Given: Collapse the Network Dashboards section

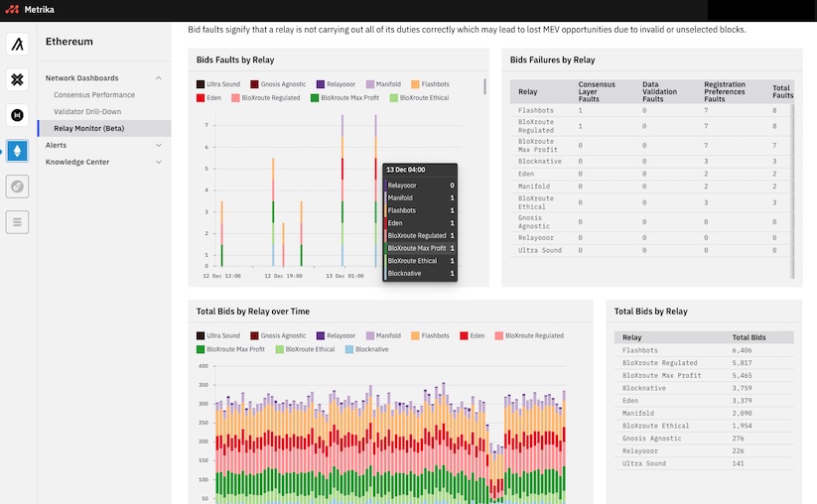Looking at the screenshot, I should click(x=159, y=77).
